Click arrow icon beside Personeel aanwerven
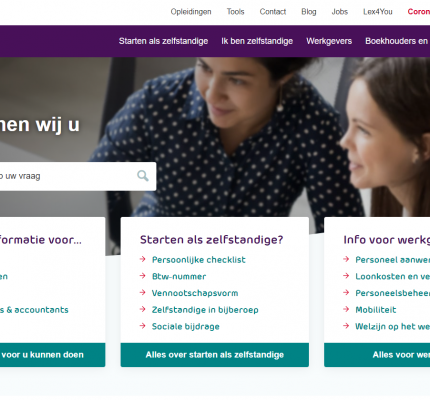430x400 pixels. tap(346, 259)
